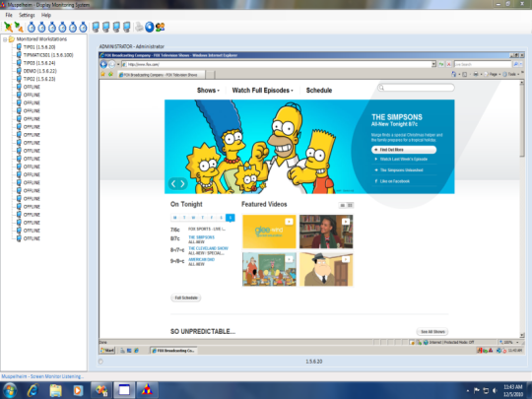Click the last monitor layout icon
This screenshot has width=532, height=399.
126,27
